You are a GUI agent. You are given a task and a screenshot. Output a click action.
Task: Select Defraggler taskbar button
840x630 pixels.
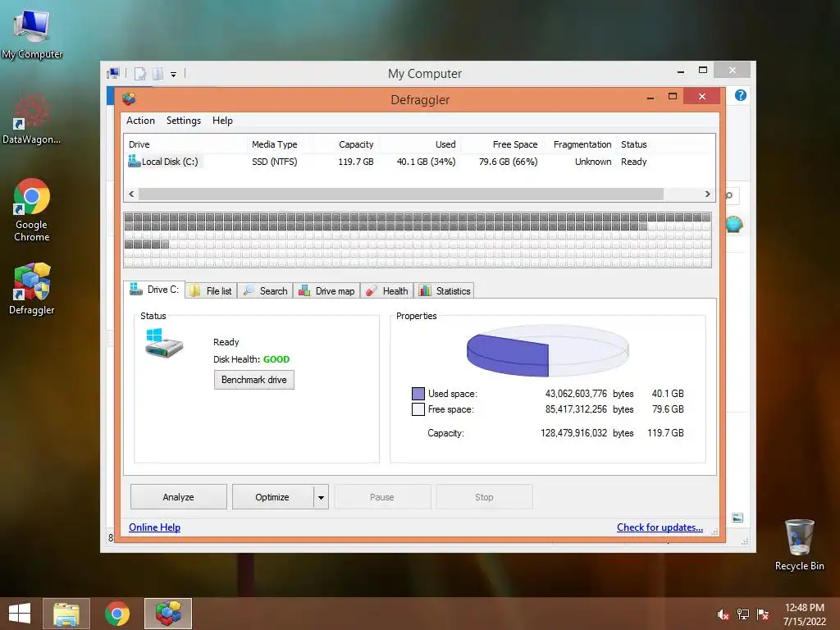168,614
